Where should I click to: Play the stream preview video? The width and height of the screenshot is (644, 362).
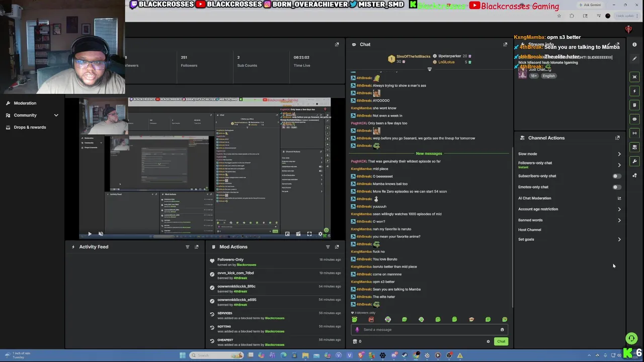(90, 234)
